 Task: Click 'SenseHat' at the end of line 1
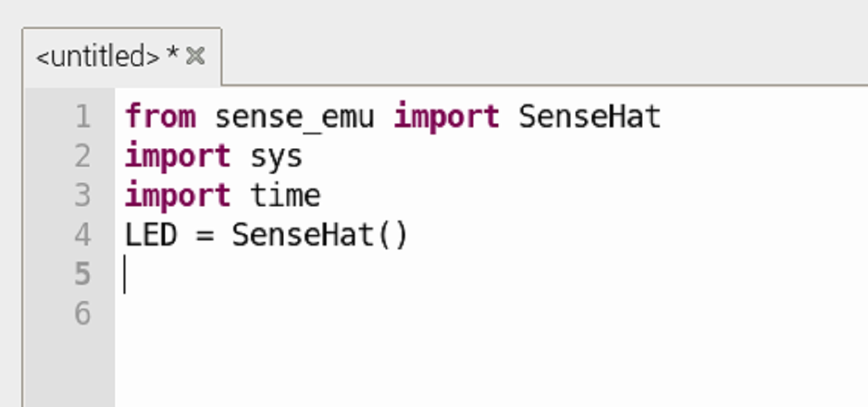tap(589, 117)
